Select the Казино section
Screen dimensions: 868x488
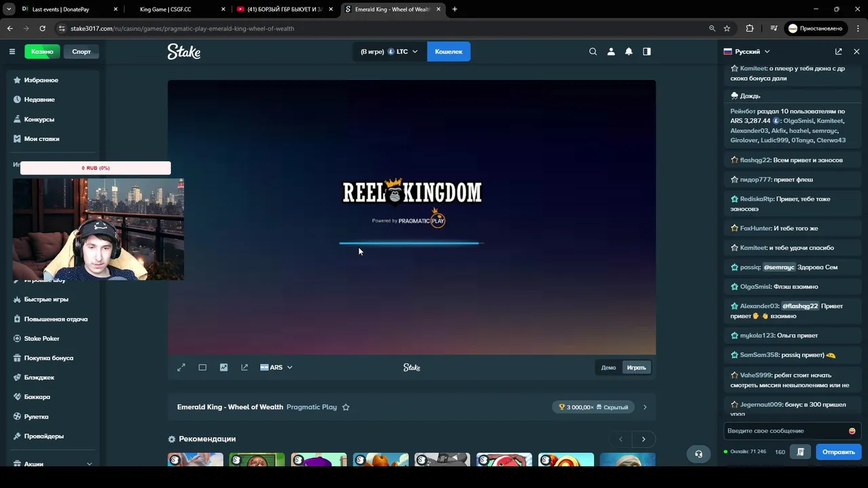point(42,52)
